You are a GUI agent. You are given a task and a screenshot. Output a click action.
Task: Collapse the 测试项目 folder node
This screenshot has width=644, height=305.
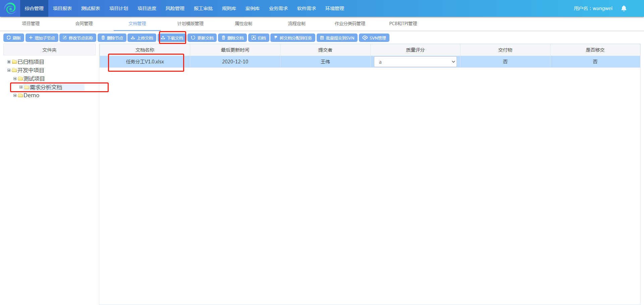tap(15, 79)
